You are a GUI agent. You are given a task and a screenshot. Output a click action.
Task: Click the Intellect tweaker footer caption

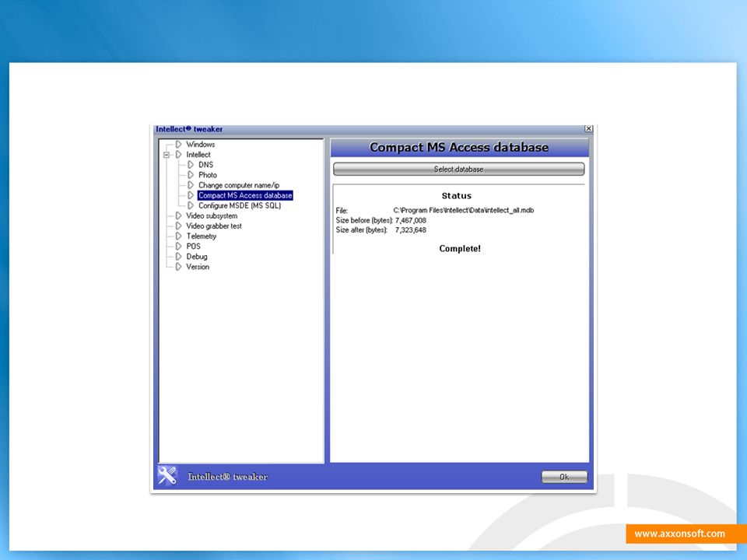coord(228,477)
